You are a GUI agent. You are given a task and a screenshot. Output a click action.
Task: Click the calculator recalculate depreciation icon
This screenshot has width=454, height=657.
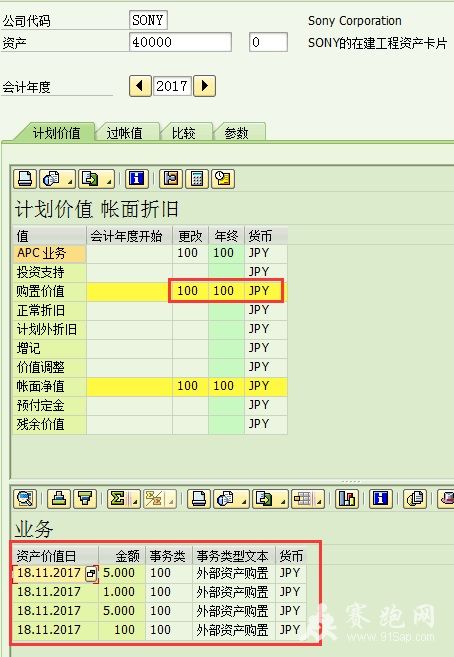tap(197, 179)
